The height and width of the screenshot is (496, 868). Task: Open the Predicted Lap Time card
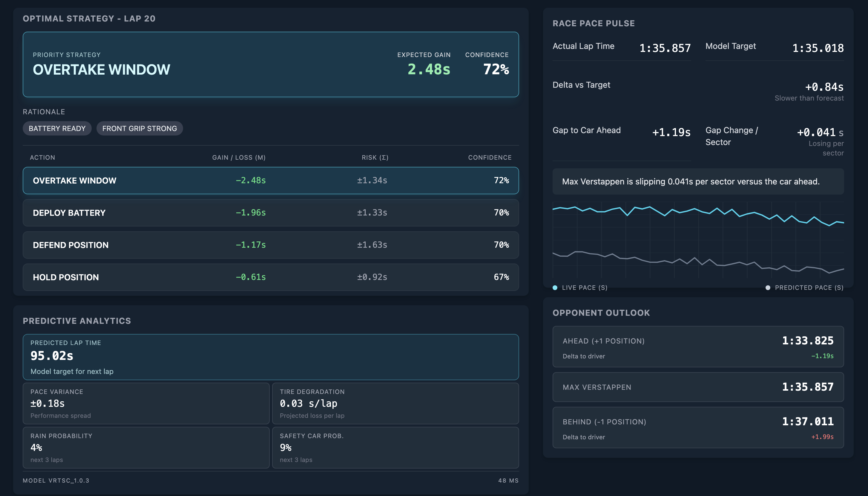(271, 357)
